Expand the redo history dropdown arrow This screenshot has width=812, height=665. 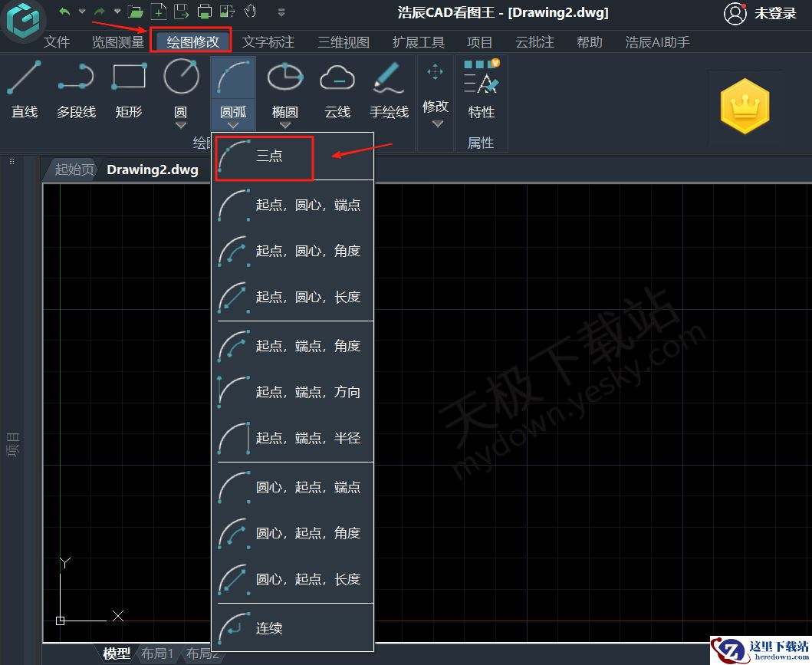(x=117, y=11)
